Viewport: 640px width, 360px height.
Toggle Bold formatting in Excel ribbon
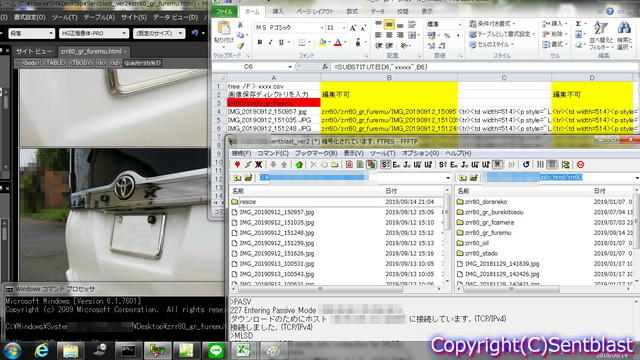[260, 42]
